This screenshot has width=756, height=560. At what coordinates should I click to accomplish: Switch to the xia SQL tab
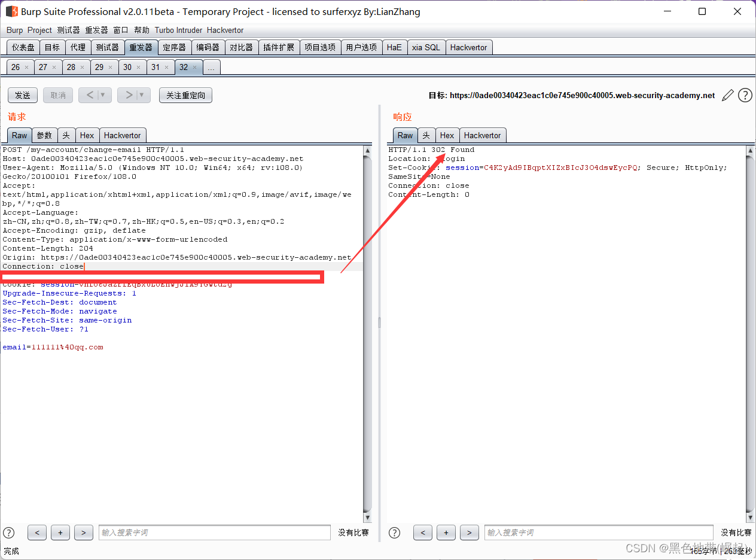(426, 47)
